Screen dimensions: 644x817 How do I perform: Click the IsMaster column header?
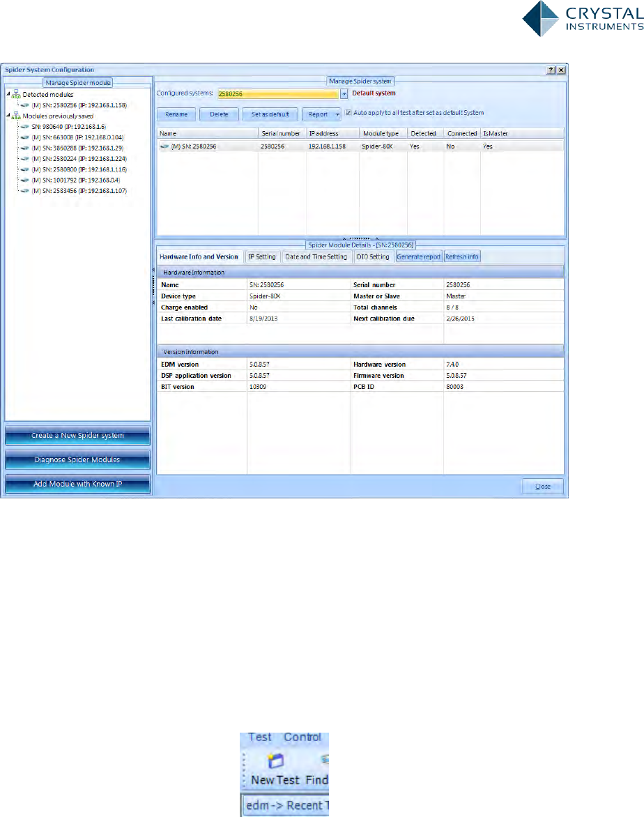[522, 133]
